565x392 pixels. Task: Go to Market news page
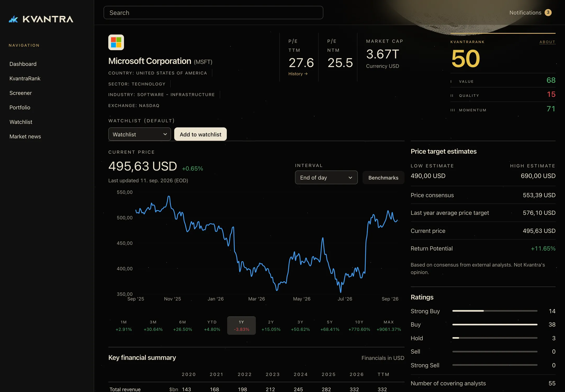25,136
